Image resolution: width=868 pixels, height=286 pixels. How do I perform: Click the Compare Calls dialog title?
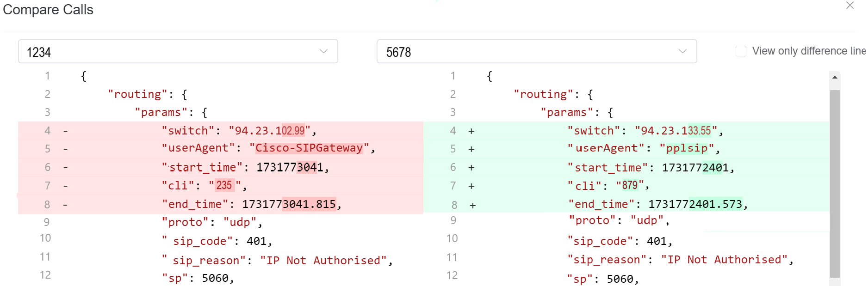click(48, 10)
